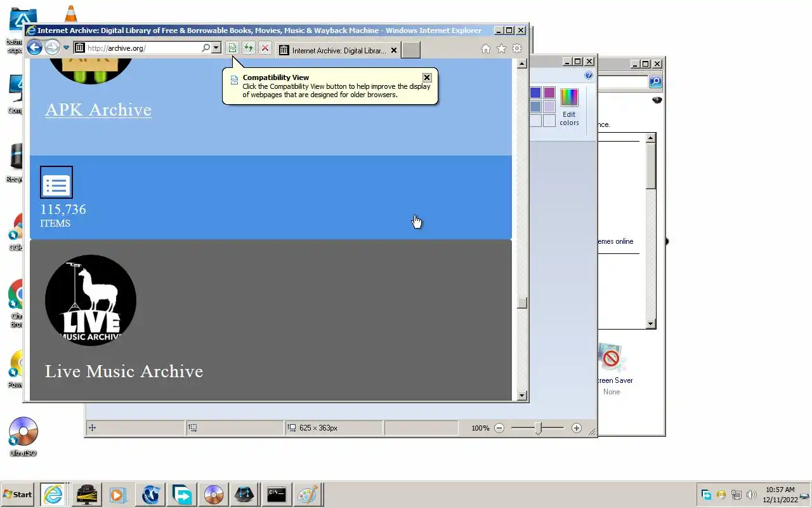Refresh the archive.org page
This screenshot has height=508, width=812.
(249, 48)
